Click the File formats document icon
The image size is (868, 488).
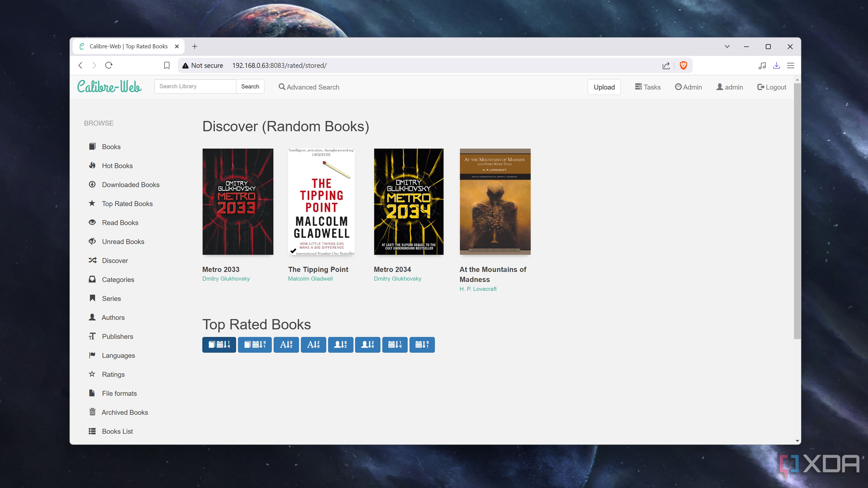[x=92, y=393]
